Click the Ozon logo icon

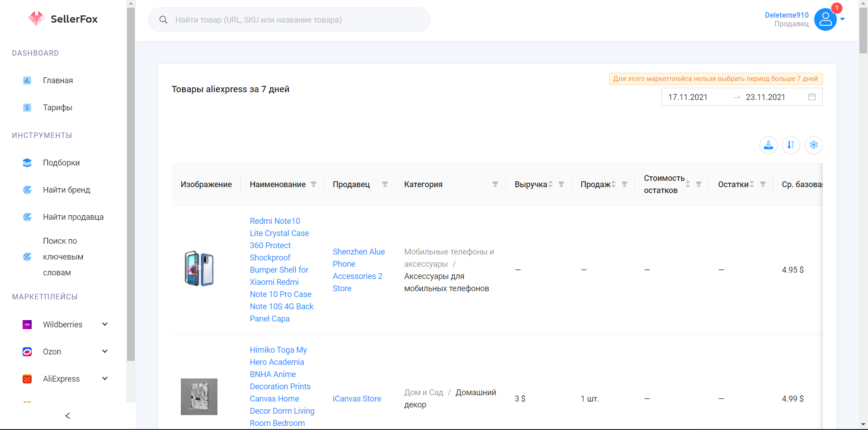(27, 352)
